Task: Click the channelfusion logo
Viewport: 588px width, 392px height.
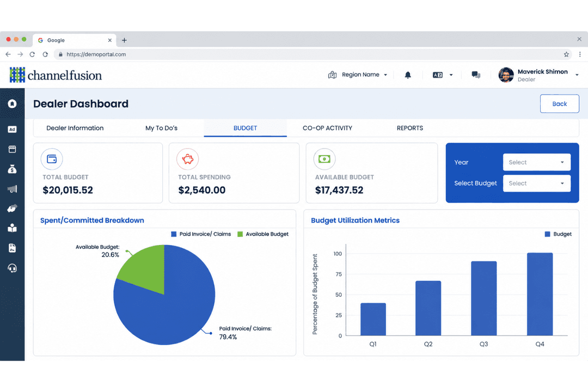Action: pyautogui.click(x=56, y=75)
